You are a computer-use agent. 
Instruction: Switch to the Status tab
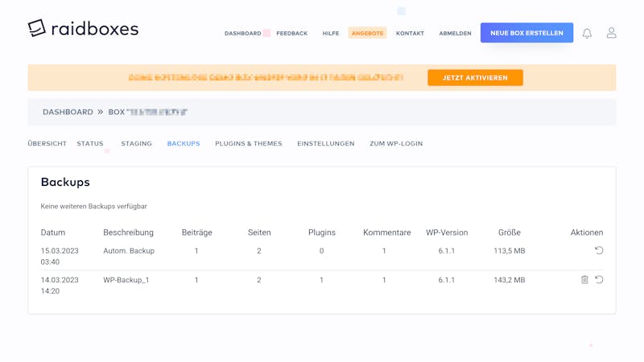[x=90, y=144]
